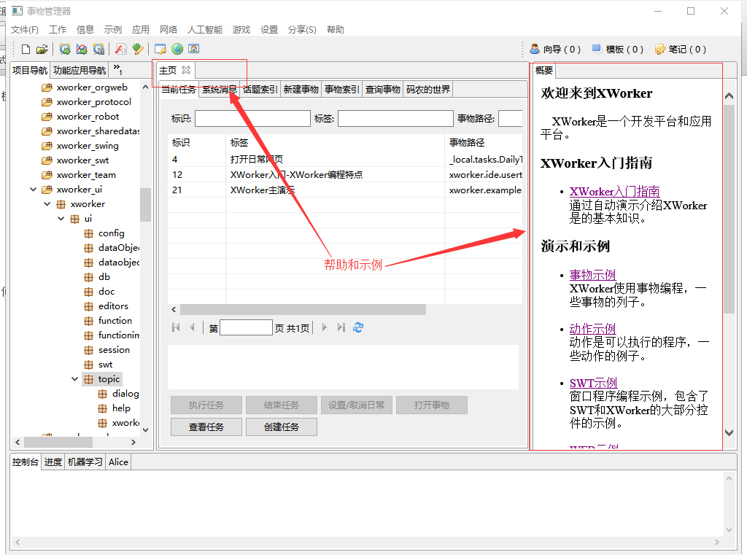Click the overview panel vertical scrollbar thumb

point(729,209)
